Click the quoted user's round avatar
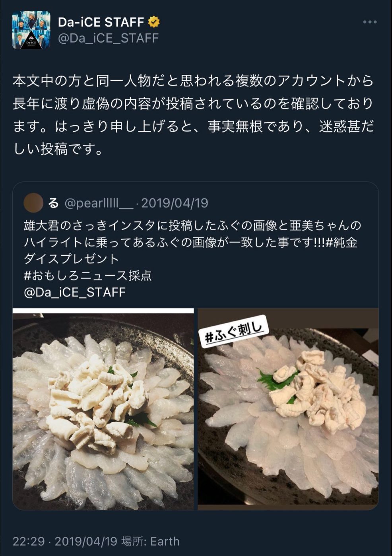 coord(33,203)
